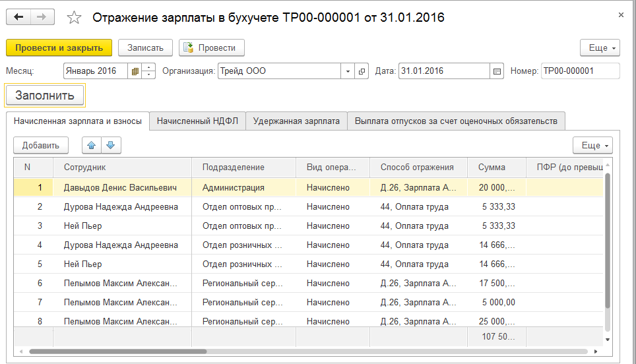
Task: Open the month picker list icon
Action: (x=135, y=71)
